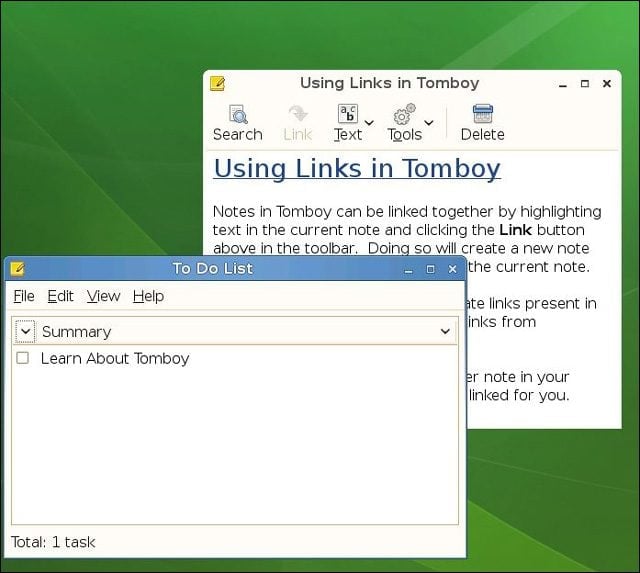The image size is (640, 573).
Task: Open the Edit menu in To Do List
Action: [x=60, y=296]
